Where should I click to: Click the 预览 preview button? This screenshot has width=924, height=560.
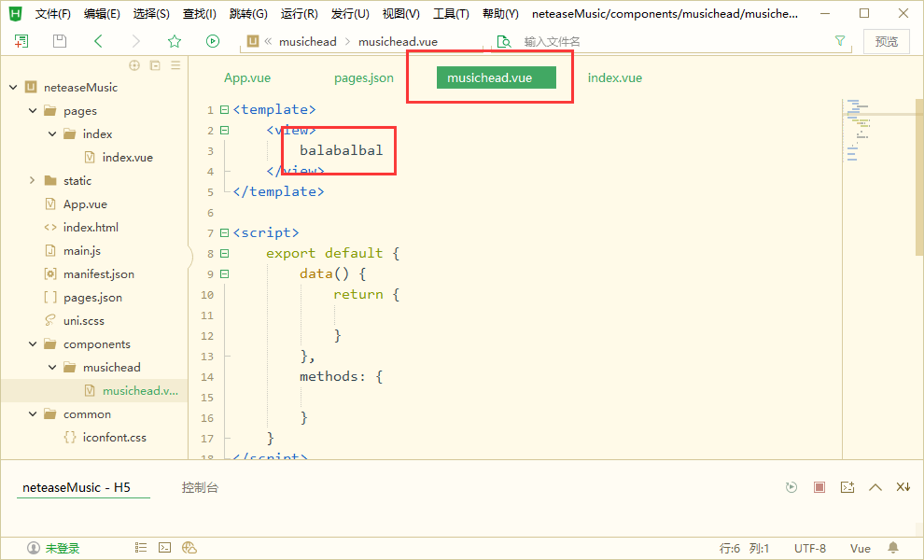click(x=887, y=42)
